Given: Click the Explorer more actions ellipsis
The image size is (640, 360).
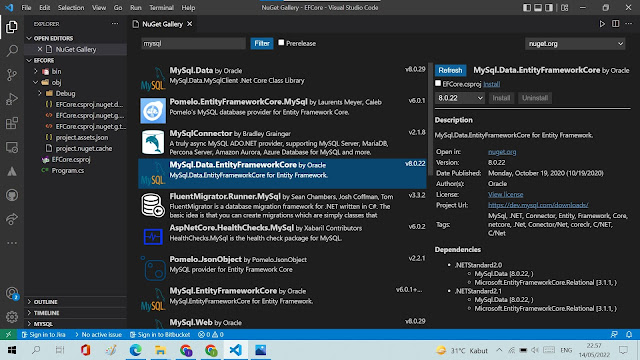Looking at the screenshot, I should coord(115,24).
